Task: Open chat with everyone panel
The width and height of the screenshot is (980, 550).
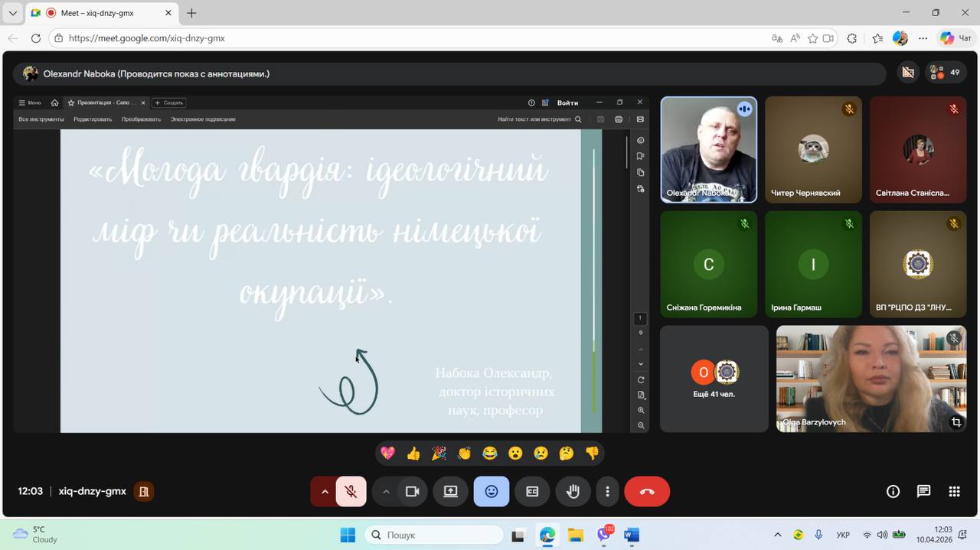Action: click(923, 492)
